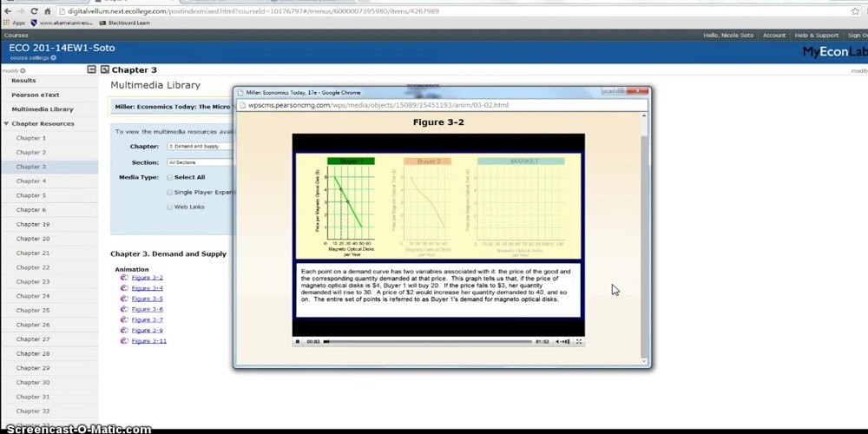Viewport: 868px width, 434px height.
Task: Open the Section dropdown showing All Sections
Action: coord(200,162)
